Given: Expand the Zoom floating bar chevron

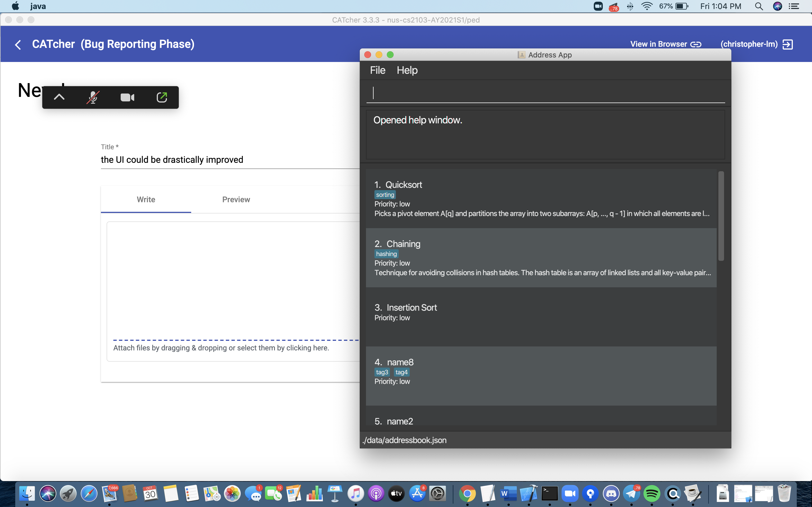Looking at the screenshot, I should click(59, 97).
